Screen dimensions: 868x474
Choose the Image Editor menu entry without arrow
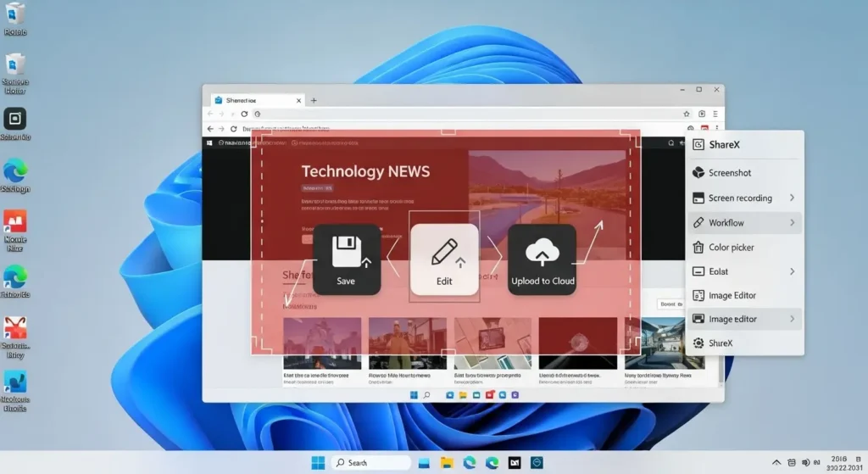point(732,296)
